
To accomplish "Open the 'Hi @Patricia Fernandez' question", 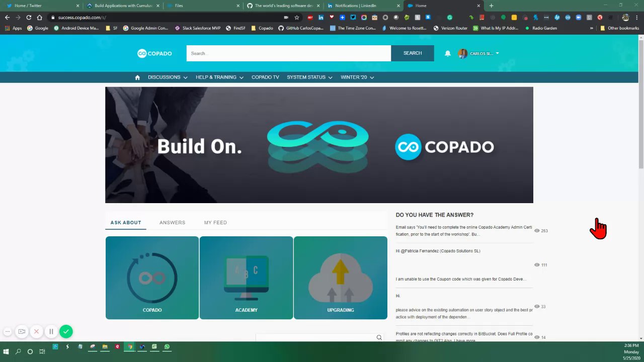I will click(x=438, y=251).
